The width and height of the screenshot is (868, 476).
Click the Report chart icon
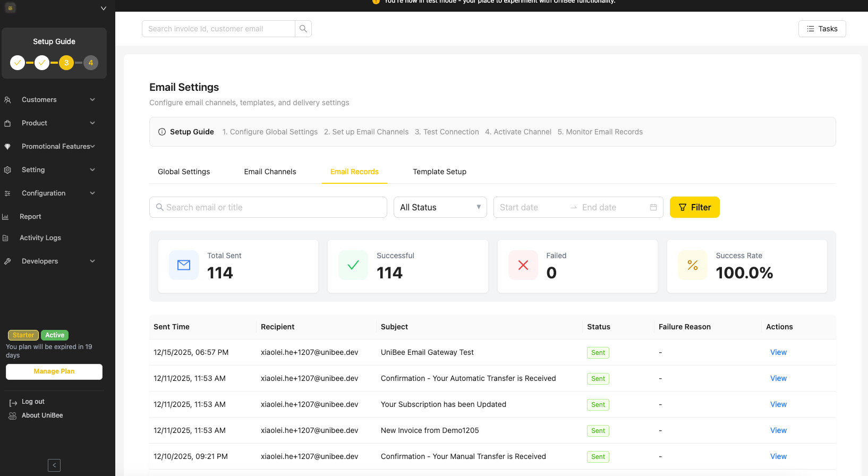click(5, 217)
